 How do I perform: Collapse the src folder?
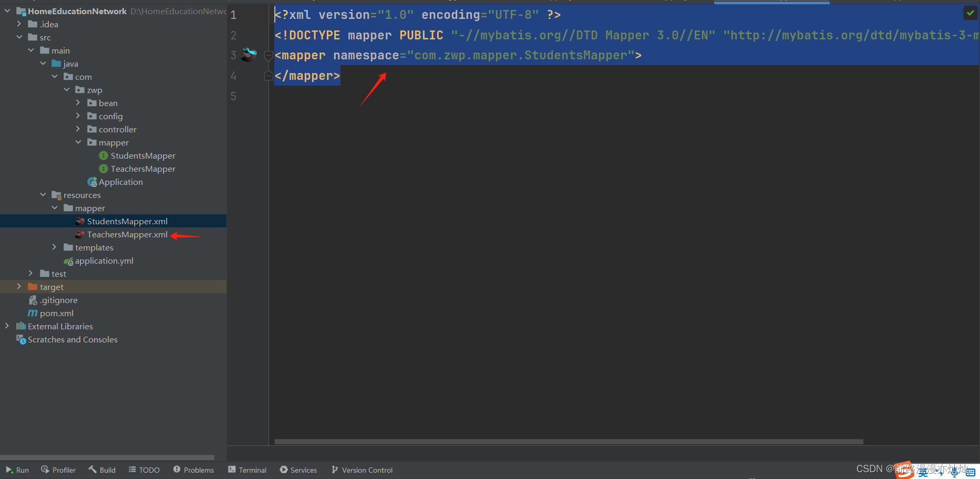(19, 37)
